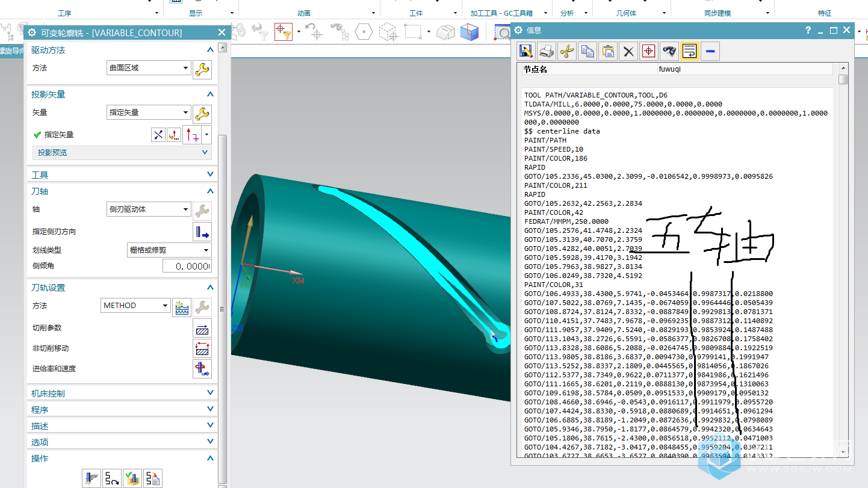Open the 切削参数 settings icon
Viewport: 868px width, 488px height.
202,328
